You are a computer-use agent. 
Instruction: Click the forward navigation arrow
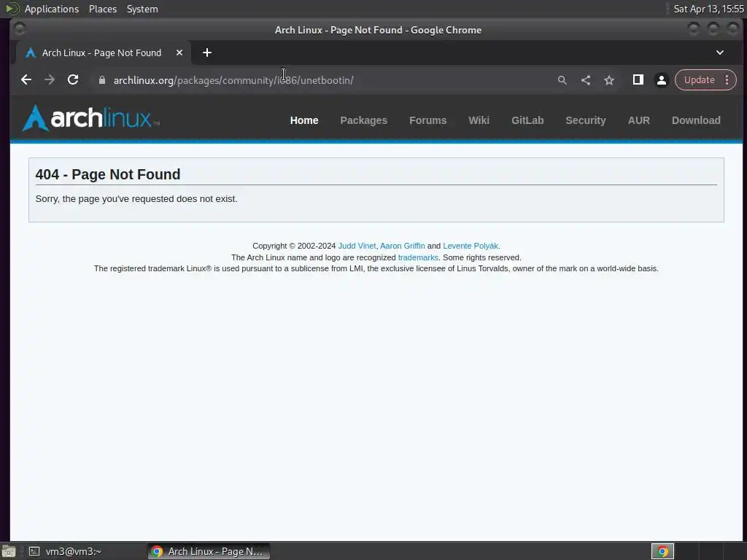[x=50, y=80]
